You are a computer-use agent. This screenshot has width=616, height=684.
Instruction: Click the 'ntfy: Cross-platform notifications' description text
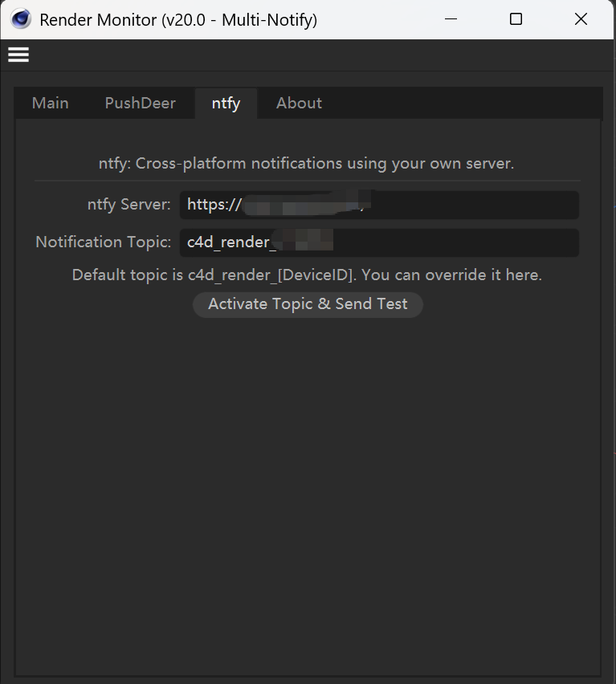click(306, 164)
